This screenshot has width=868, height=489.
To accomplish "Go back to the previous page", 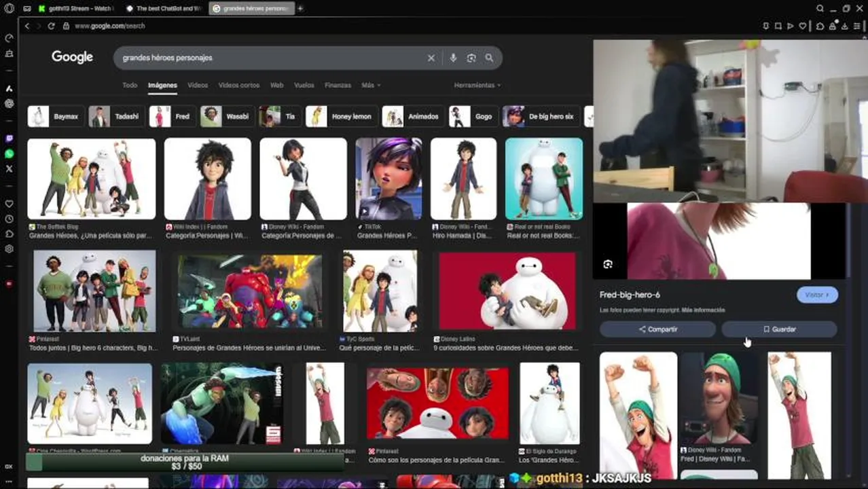I will click(27, 26).
